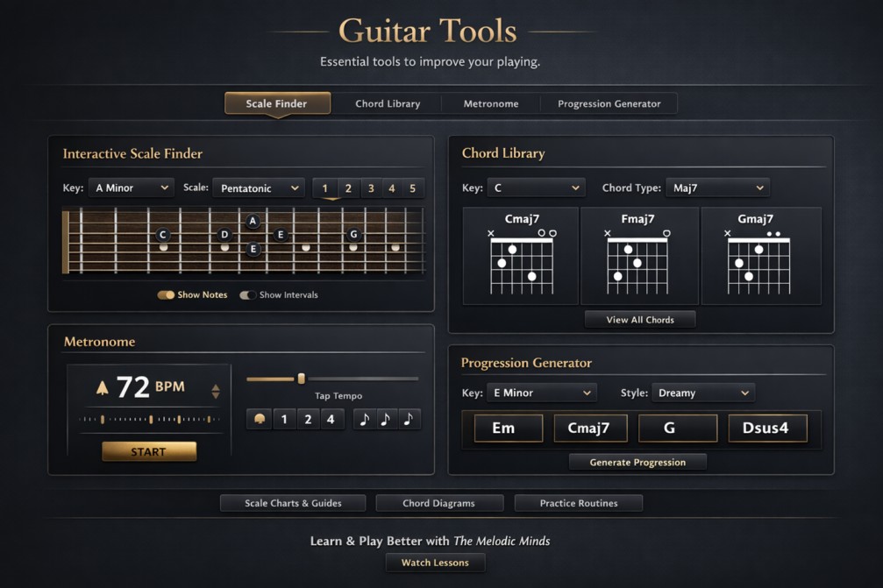Screen dimensions: 883x588
Task: Click Generate Progression
Action: tap(637, 462)
